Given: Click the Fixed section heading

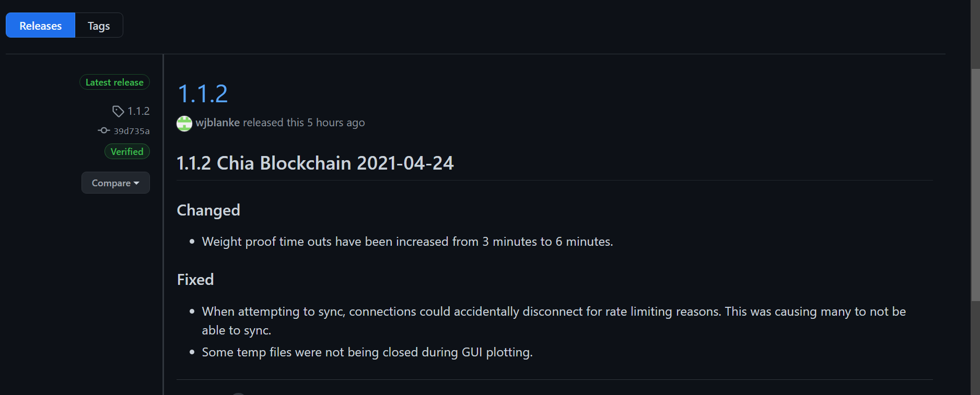Looking at the screenshot, I should (195, 280).
